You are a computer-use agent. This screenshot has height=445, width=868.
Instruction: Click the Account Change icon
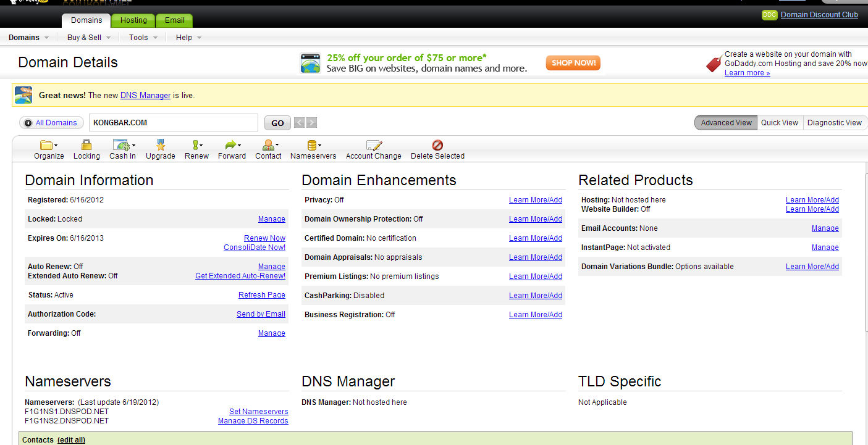(x=374, y=145)
